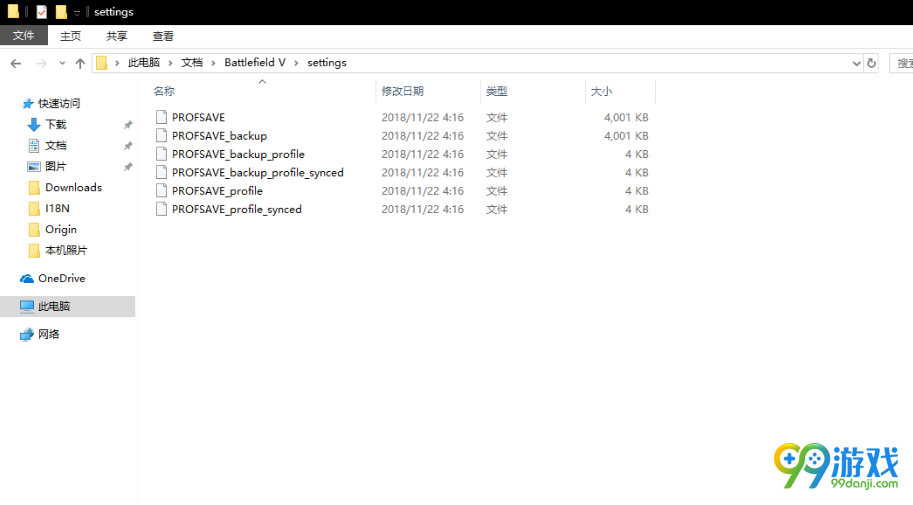Switch to the 查看 ribbon tab
This screenshot has height=505, width=913.
(x=163, y=36)
